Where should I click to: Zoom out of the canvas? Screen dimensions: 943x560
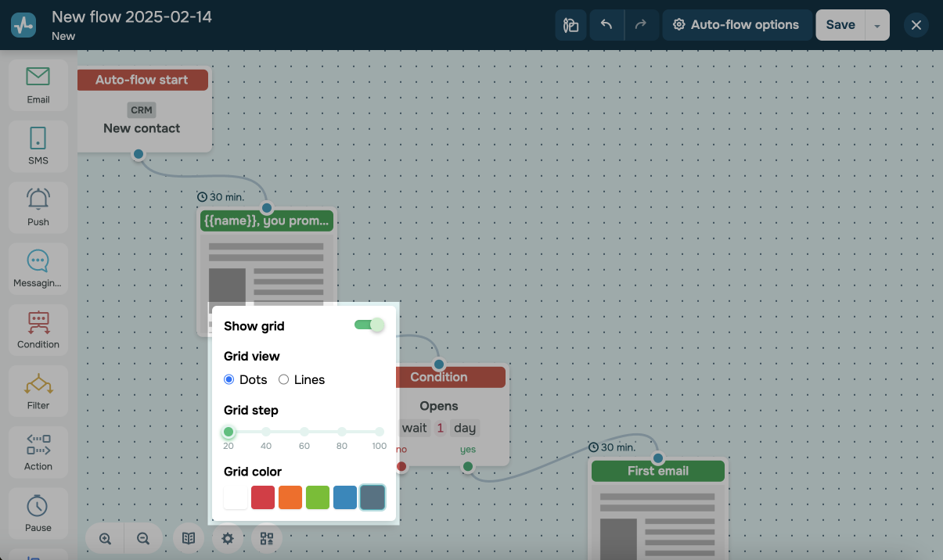pyautogui.click(x=143, y=538)
